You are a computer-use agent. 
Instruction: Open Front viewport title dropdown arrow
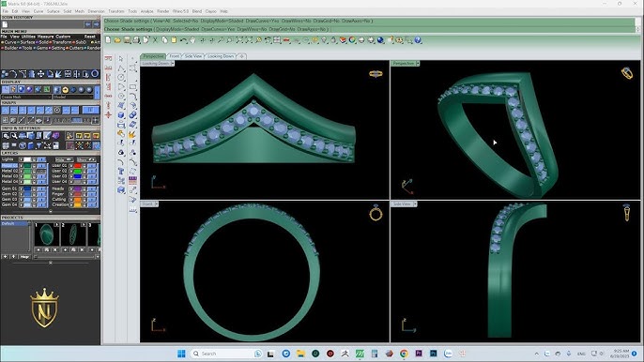(157, 204)
